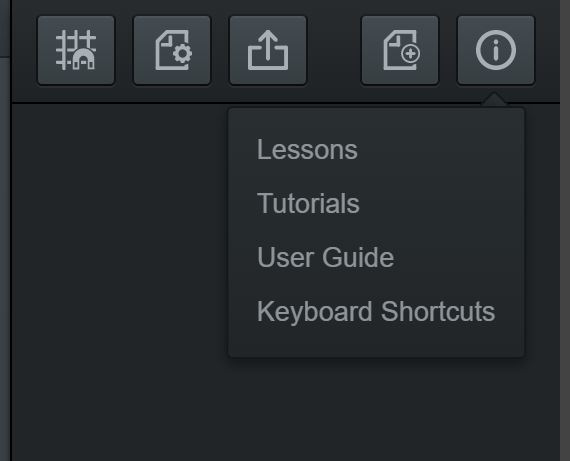Open the User Guide entry
570x461 pixels.
point(325,257)
